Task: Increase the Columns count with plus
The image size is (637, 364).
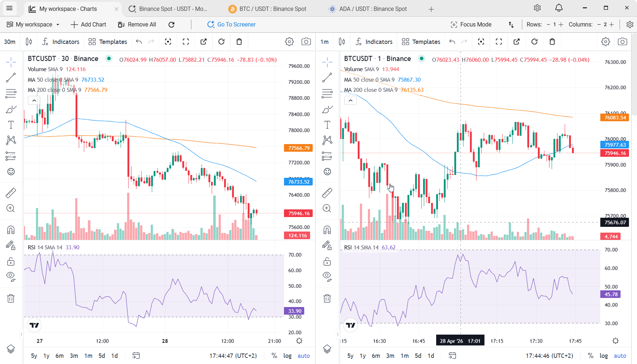Action: tap(612, 24)
